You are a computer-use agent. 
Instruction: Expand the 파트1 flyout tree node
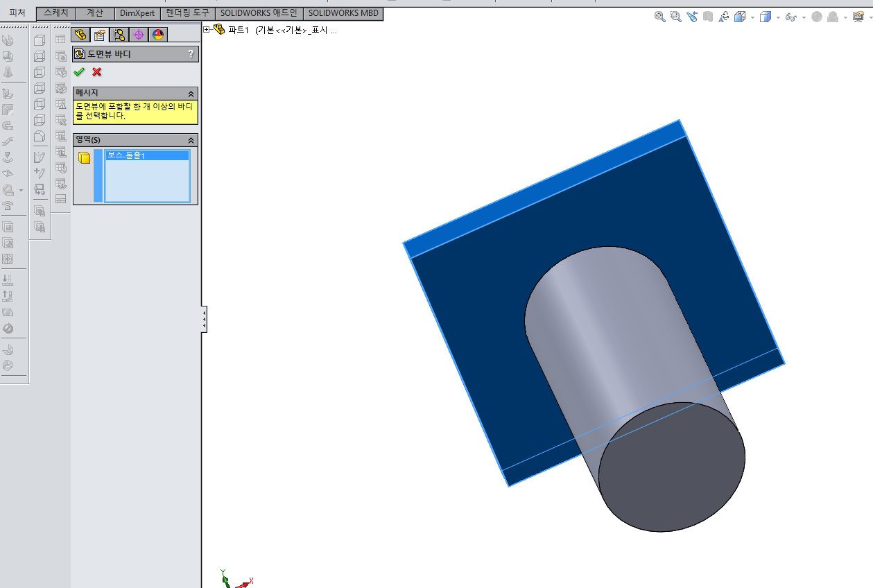click(207, 30)
